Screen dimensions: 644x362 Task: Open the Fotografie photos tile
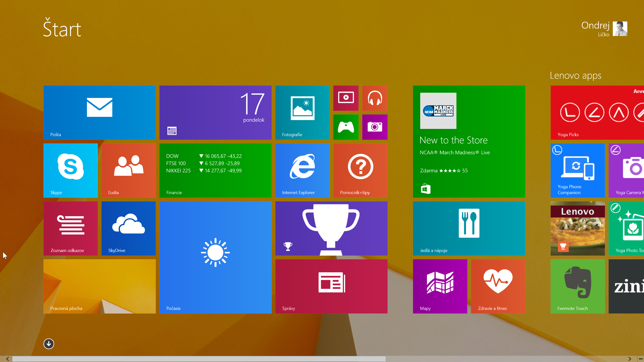coord(302,112)
